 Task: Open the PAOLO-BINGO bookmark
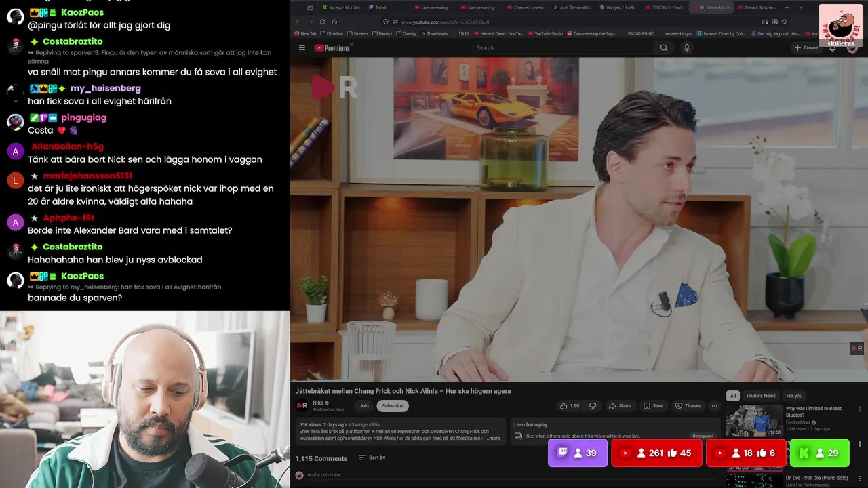pos(641,33)
